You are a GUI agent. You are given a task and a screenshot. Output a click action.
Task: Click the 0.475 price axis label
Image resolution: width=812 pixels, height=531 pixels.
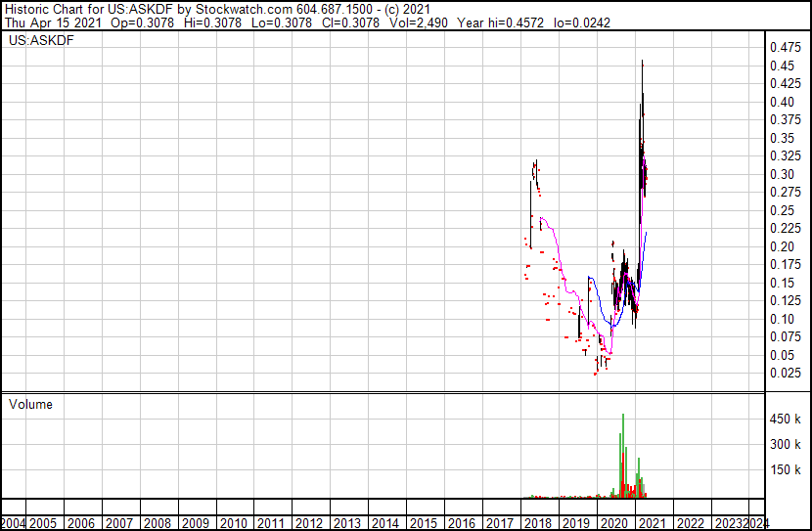(x=785, y=47)
